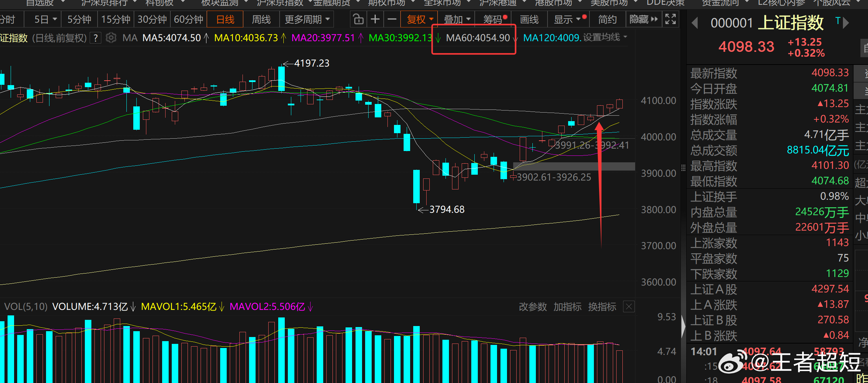The width and height of the screenshot is (868, 383).
Task: Open MA settings gear icon
Action: pos(111,37)
